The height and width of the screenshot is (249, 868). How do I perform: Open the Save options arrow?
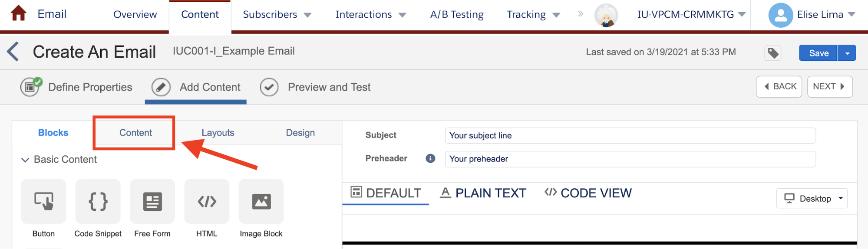847,53
